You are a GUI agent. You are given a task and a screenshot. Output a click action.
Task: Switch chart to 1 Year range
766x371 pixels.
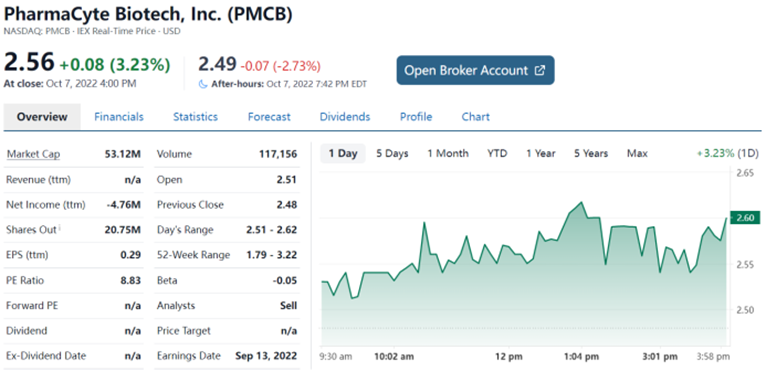click(x=541, y=153)
